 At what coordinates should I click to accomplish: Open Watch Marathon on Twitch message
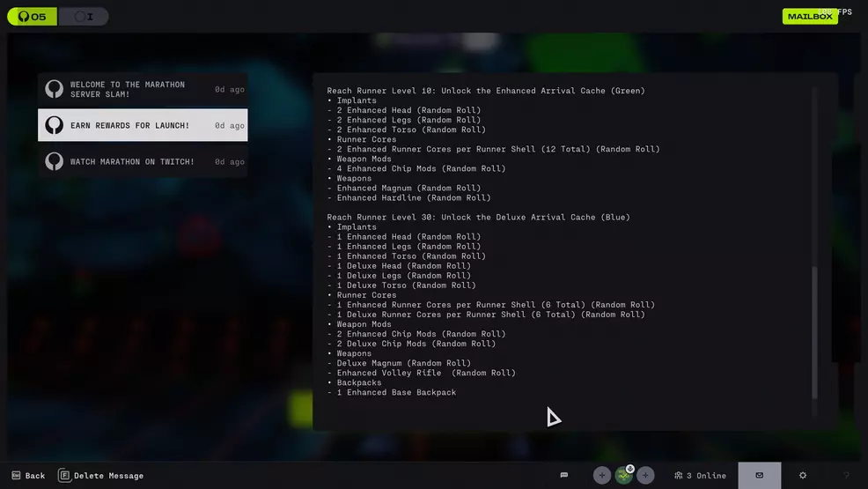pos(143,161)
